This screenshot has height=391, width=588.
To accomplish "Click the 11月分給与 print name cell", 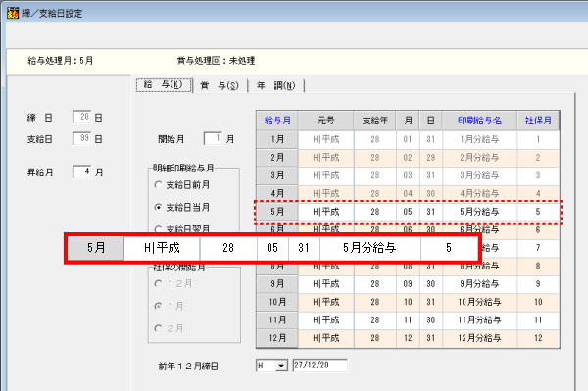I will [479, 319].
